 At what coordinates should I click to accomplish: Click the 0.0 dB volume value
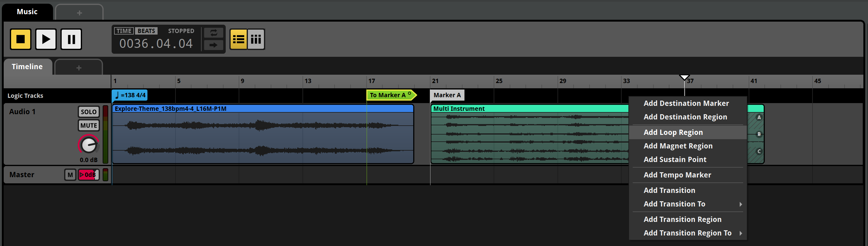click(88, 160)
